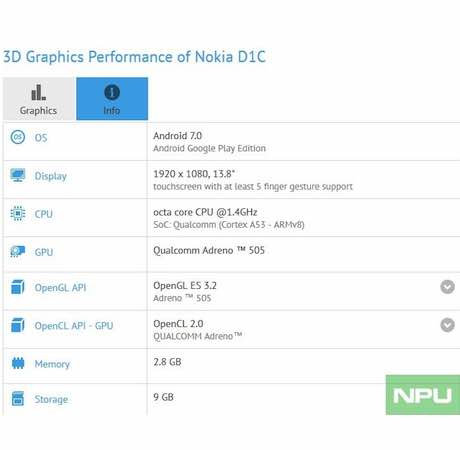Viewport: 460px width, 450px height.
Task: Expand the OpenGL ES 3.2 details chevron
Action: point(447,287)
